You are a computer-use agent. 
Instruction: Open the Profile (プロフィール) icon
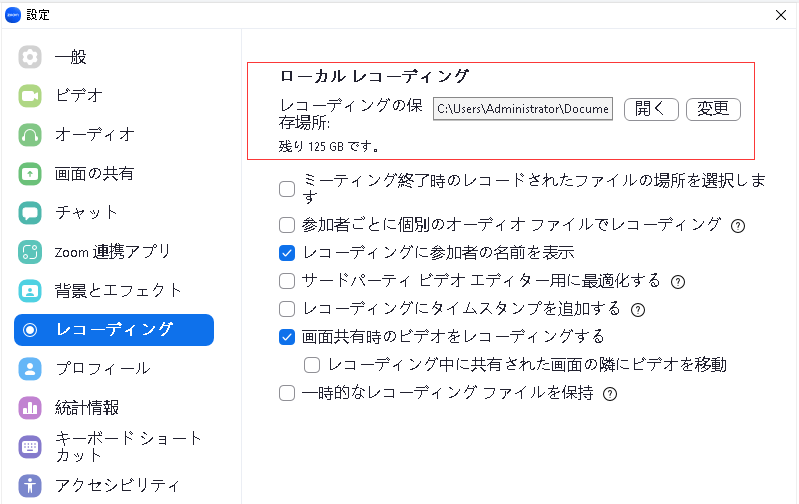(x=30, y=369)
